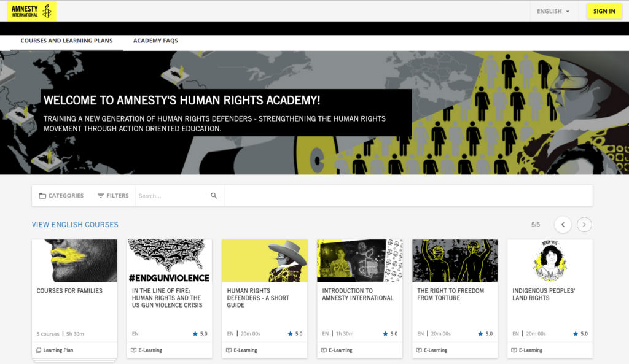
Task: Switch to Courses and Learning Plans tab
Action: (x=66, y=41)
